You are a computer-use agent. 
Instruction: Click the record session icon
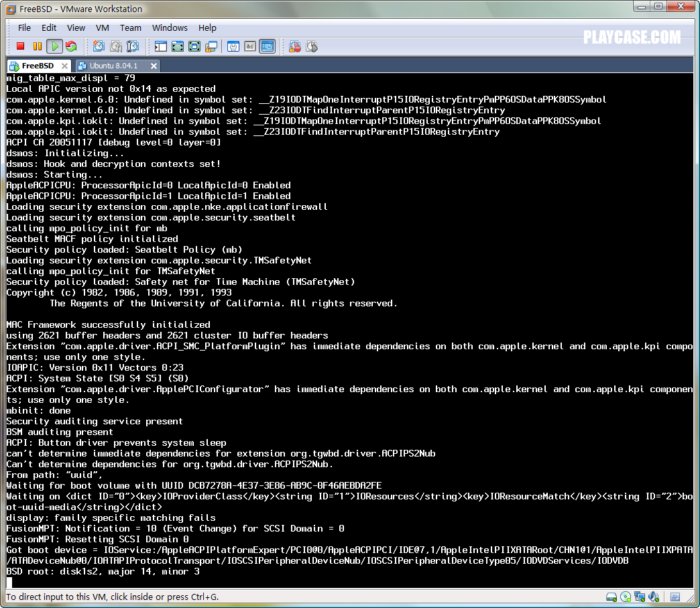click(295, 46)
